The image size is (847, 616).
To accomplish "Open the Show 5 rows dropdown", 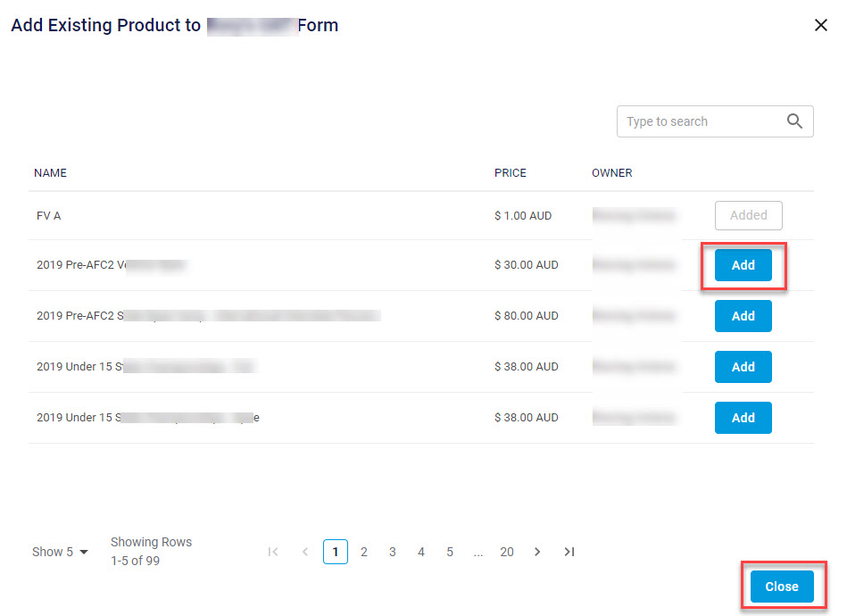I will click(x=61, y=552).
